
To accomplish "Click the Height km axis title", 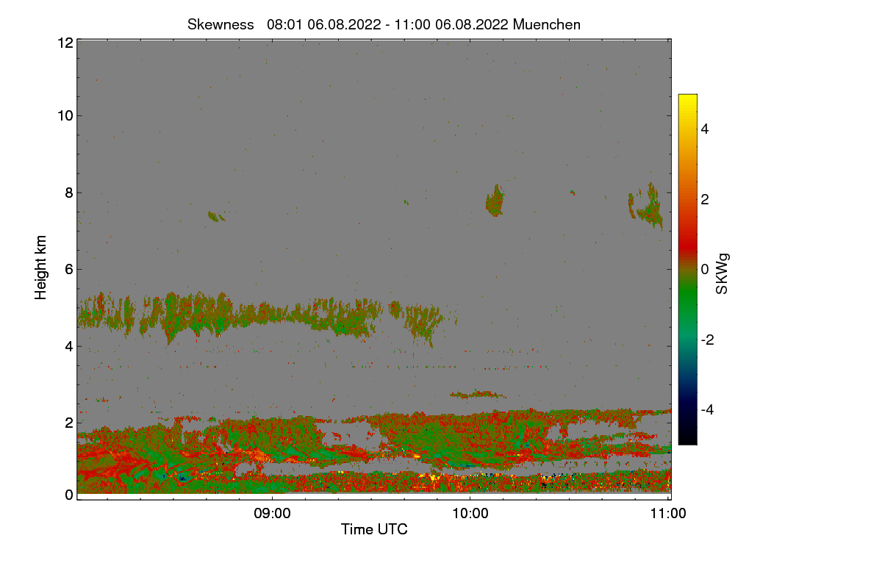I will [41, 268].
